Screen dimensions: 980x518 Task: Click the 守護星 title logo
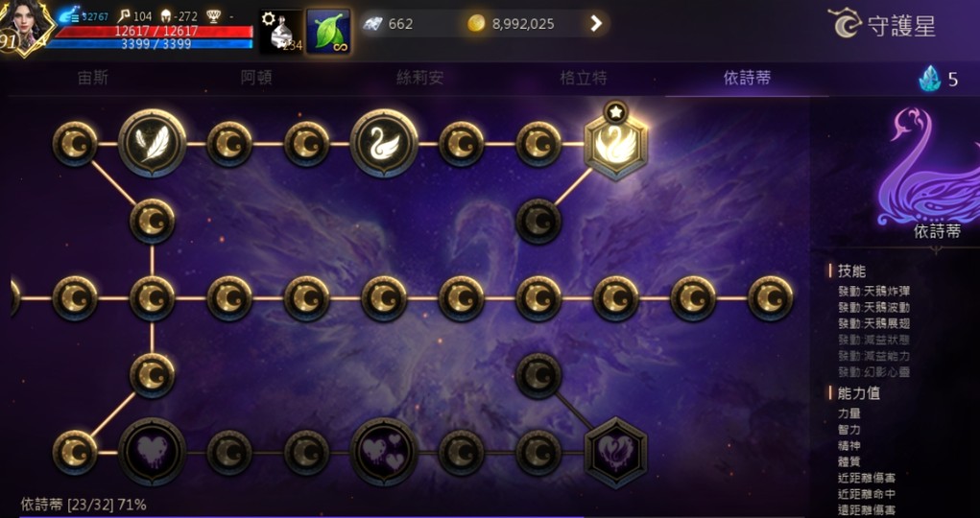[x=882, y=24]
